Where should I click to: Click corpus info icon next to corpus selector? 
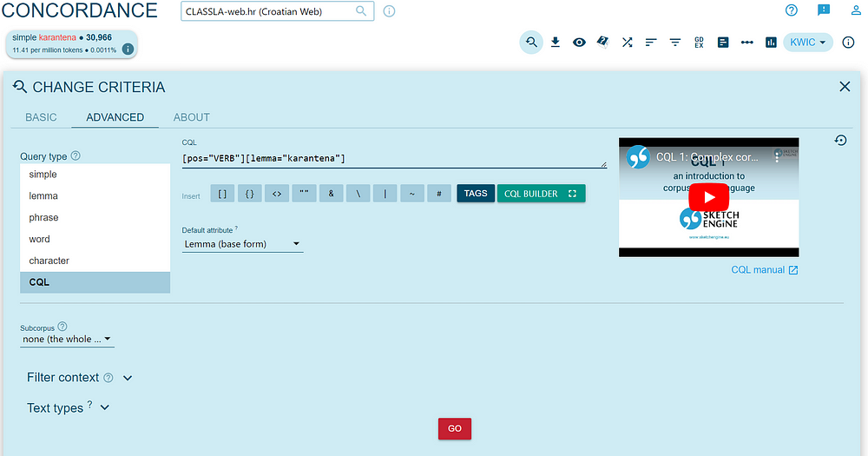click(x=389, y=11)
